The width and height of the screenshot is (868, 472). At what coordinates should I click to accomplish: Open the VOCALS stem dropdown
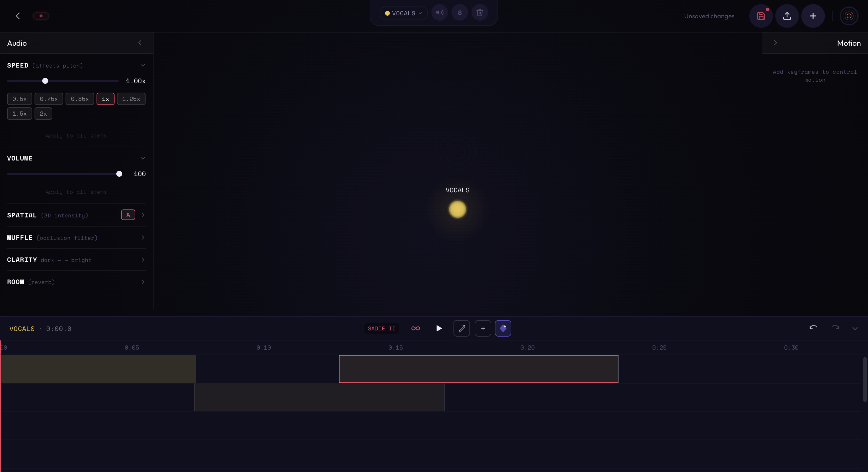click(x=403, y=13)
